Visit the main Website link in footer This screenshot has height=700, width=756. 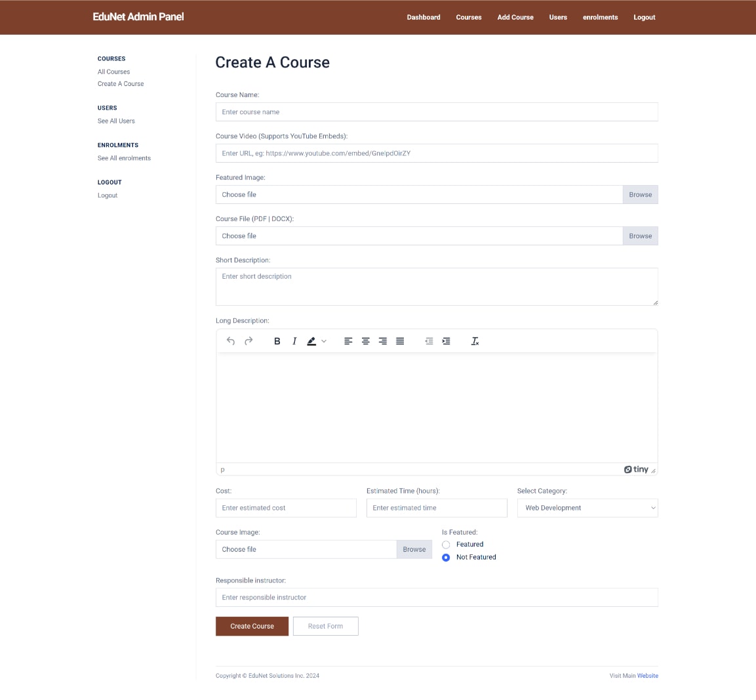coord(648,676)
